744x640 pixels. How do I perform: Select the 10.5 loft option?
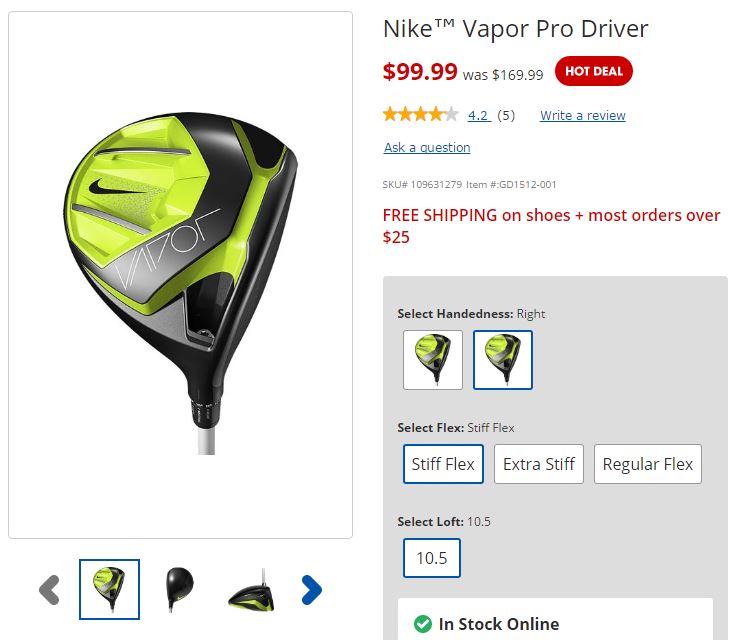(432, 558)
